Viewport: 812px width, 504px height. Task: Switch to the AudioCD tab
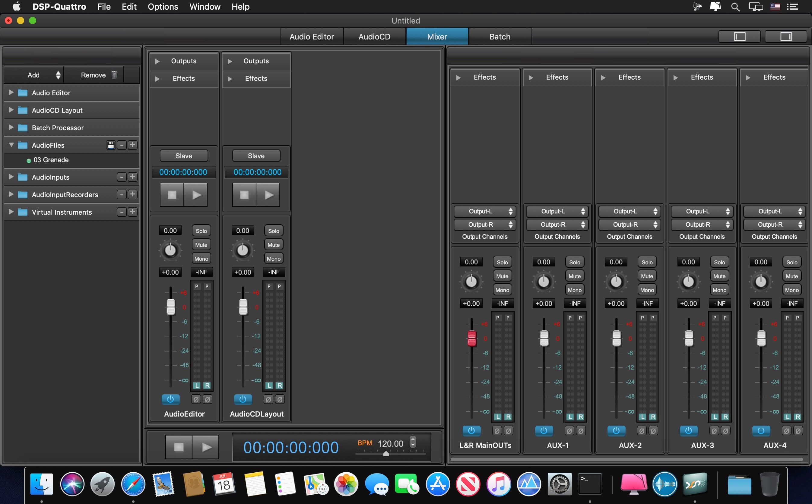tap(374, 36)
